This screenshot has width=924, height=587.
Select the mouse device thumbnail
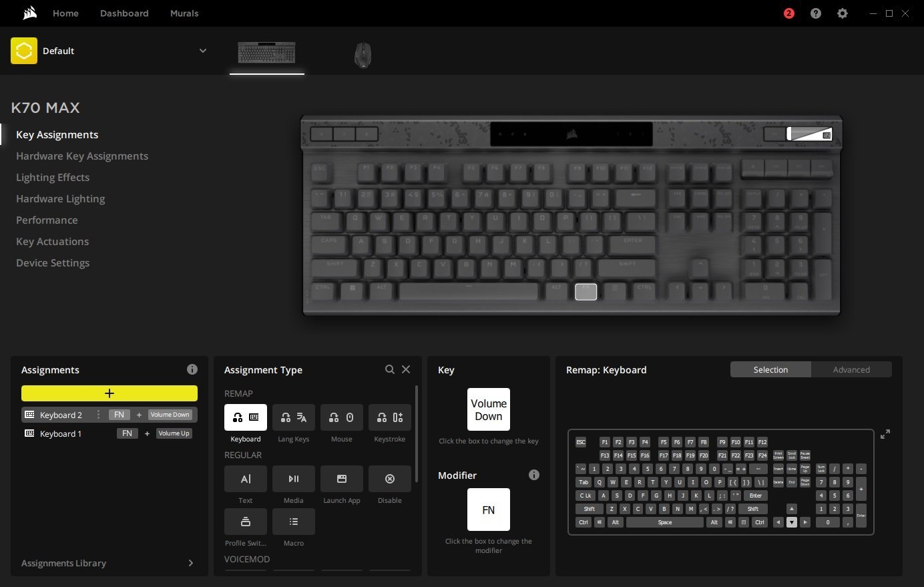[363, 55]
